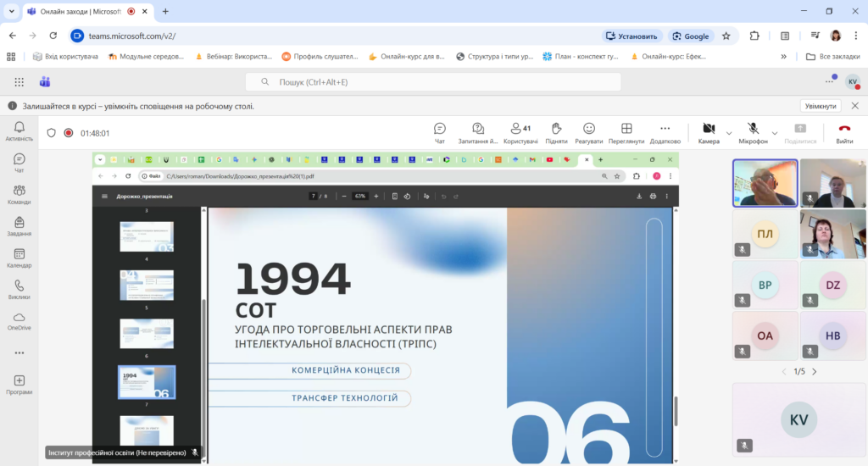Toggle the camera on or off
The height and width of the screenshot is (466, 868).
(x=709, y=132)
